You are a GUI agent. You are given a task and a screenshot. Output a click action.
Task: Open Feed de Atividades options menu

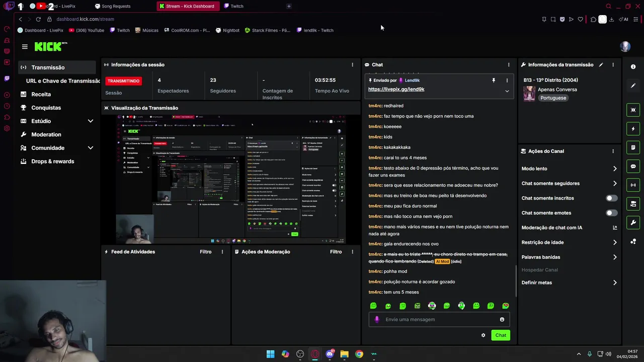coord(222,252)
